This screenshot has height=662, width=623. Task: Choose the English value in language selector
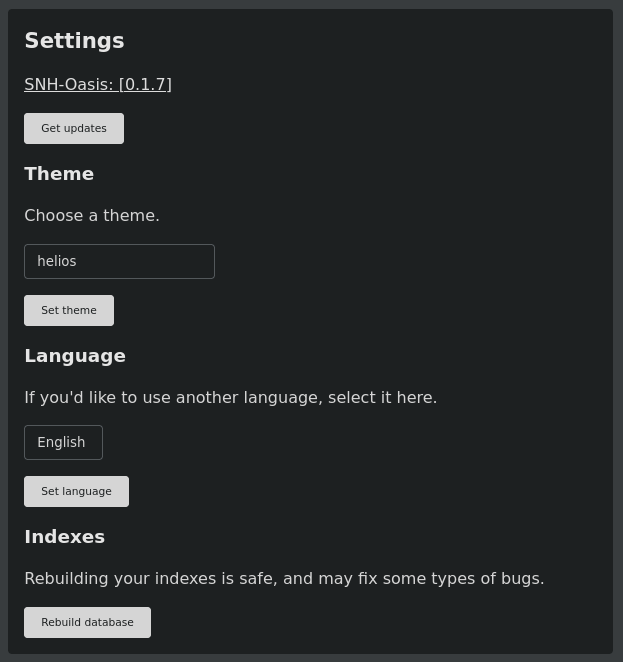pyautogui.click(x=61, y=442)
